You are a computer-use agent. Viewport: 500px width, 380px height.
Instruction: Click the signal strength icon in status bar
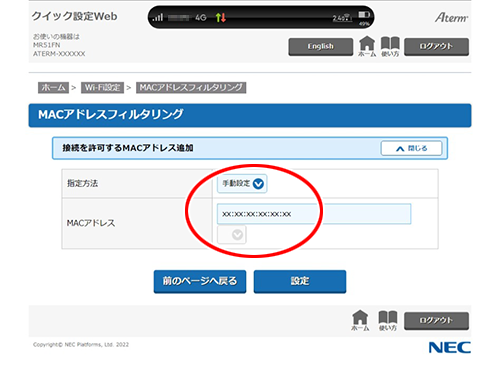158,17
